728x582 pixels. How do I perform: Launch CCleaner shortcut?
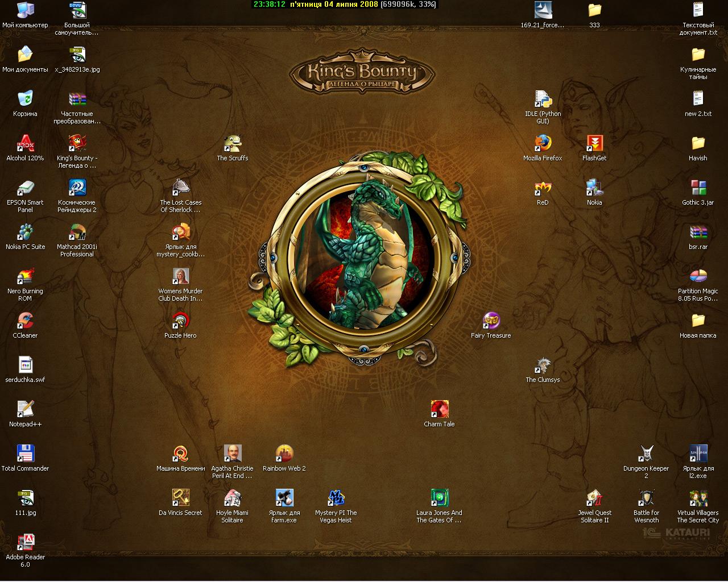pos(25,320)
